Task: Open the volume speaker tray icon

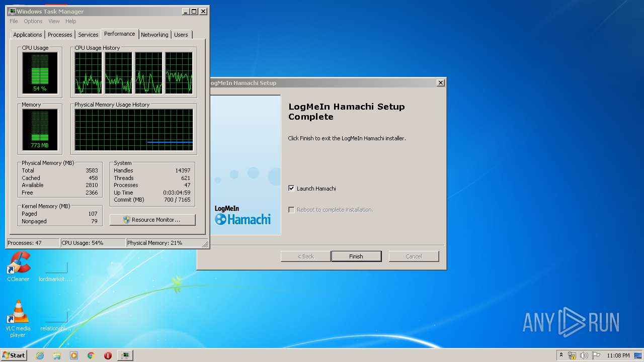Action: click(x=584, y=355)
